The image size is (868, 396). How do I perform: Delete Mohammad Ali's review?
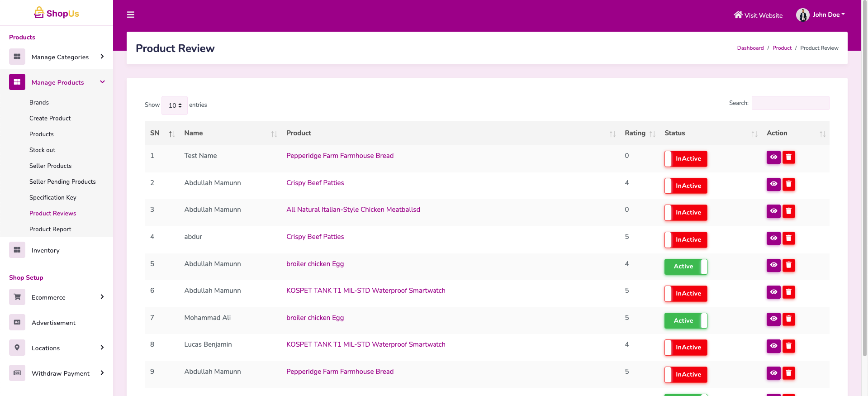(x=788, y=319)
